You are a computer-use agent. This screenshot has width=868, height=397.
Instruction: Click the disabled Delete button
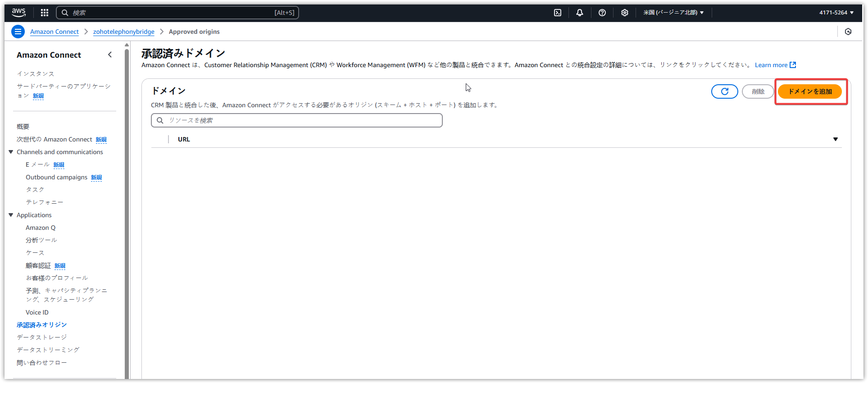[x=758, y=91]
